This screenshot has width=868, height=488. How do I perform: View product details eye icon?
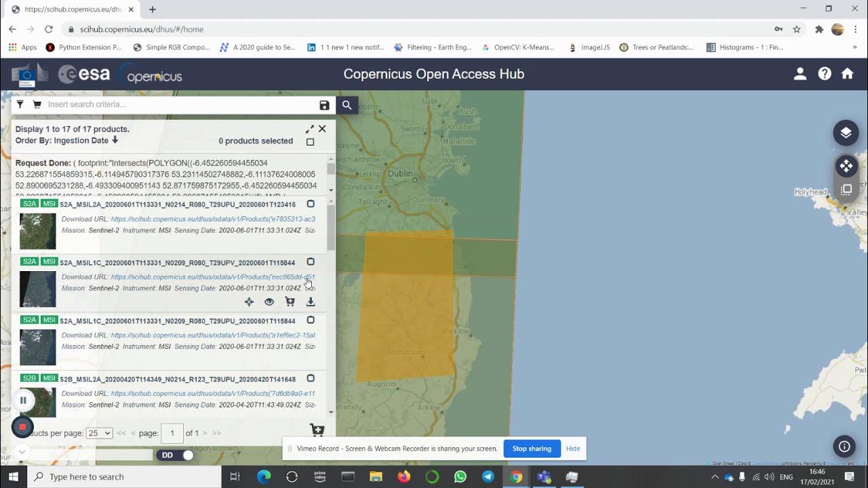[269, 302]
